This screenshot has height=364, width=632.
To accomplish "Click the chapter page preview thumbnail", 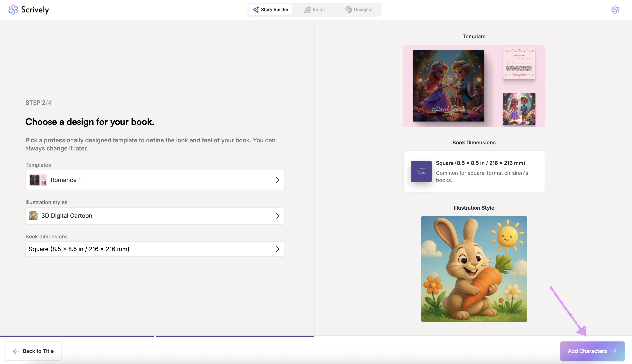I will point(519,63).
